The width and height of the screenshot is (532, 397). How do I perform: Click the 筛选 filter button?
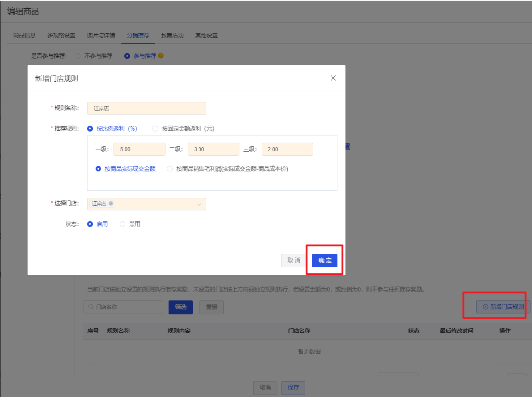click(181, 307)
